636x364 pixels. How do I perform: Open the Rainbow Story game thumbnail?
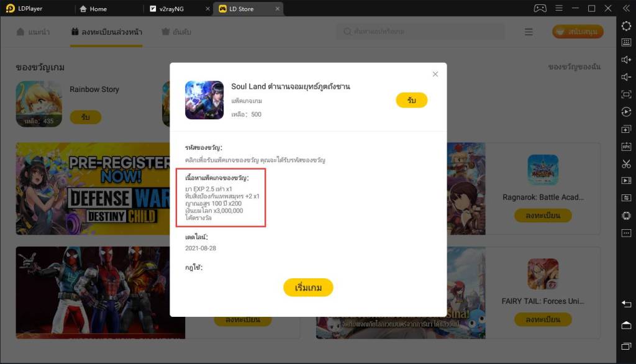pyautogui.click(x=39, y=104)
